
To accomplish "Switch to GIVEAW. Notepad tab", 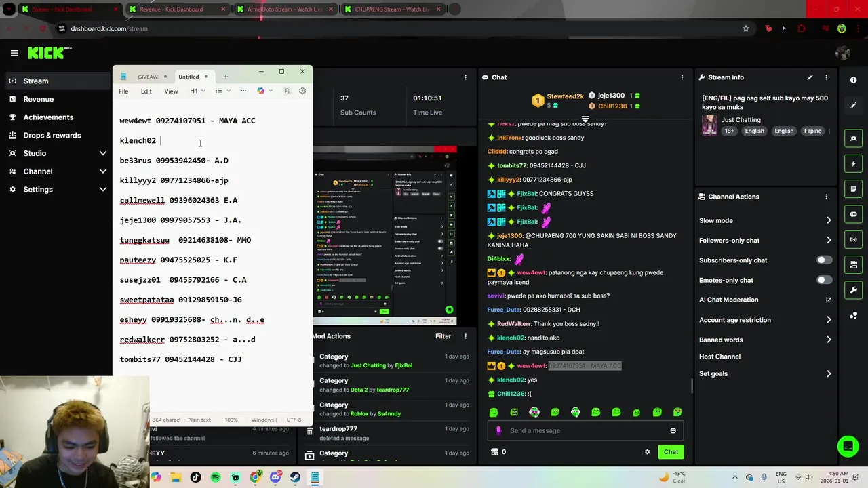I will [x=148, y=77].
